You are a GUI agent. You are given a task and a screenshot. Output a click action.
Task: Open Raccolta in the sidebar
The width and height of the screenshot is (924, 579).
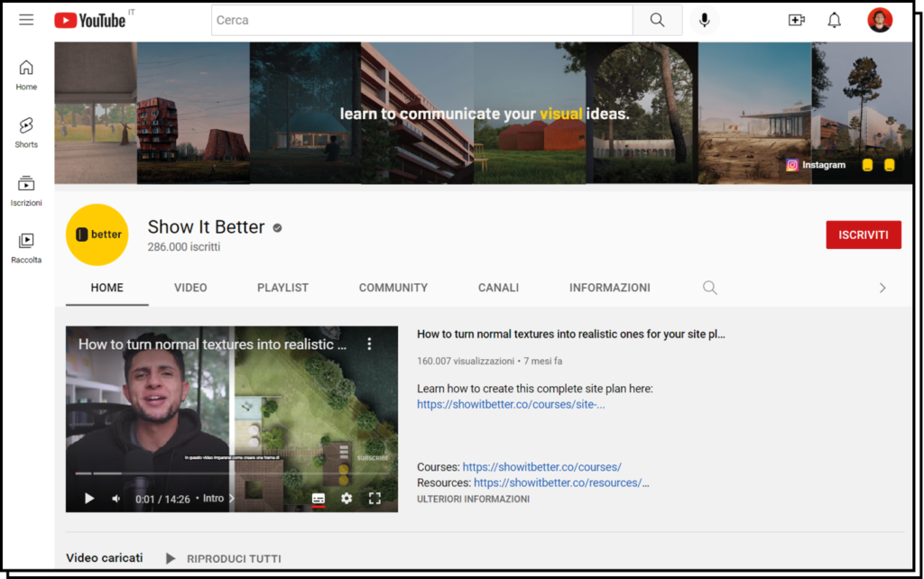coord(26,246)
